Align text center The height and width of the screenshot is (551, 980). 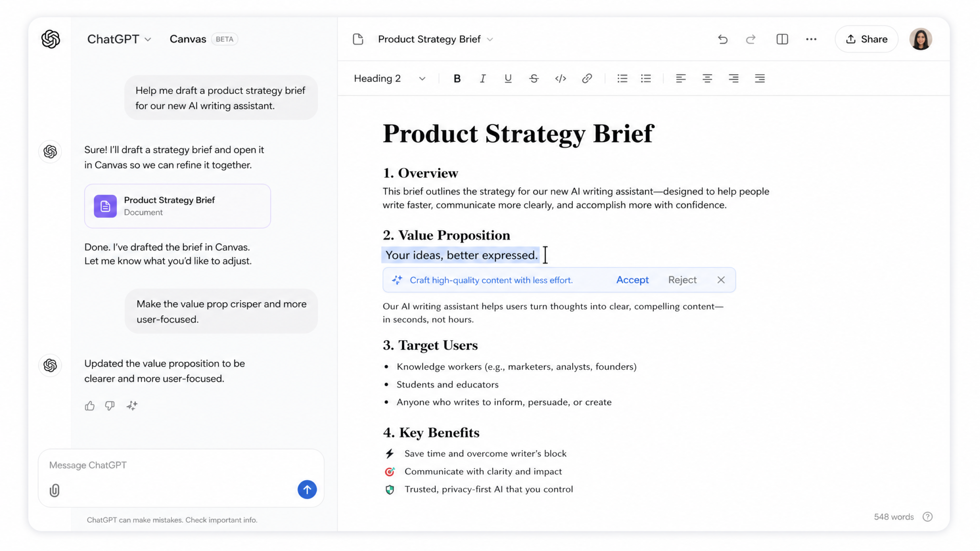(x=707, y=78)
